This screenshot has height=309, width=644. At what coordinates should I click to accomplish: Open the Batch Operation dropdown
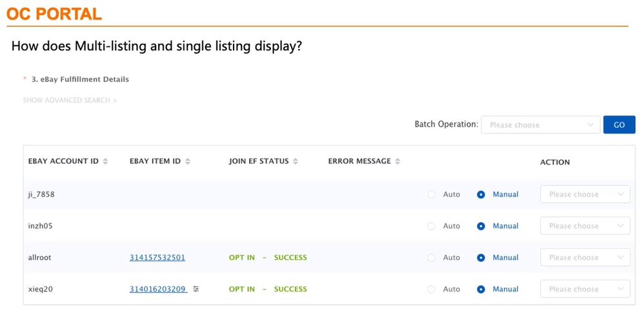[x=541, y=125]
